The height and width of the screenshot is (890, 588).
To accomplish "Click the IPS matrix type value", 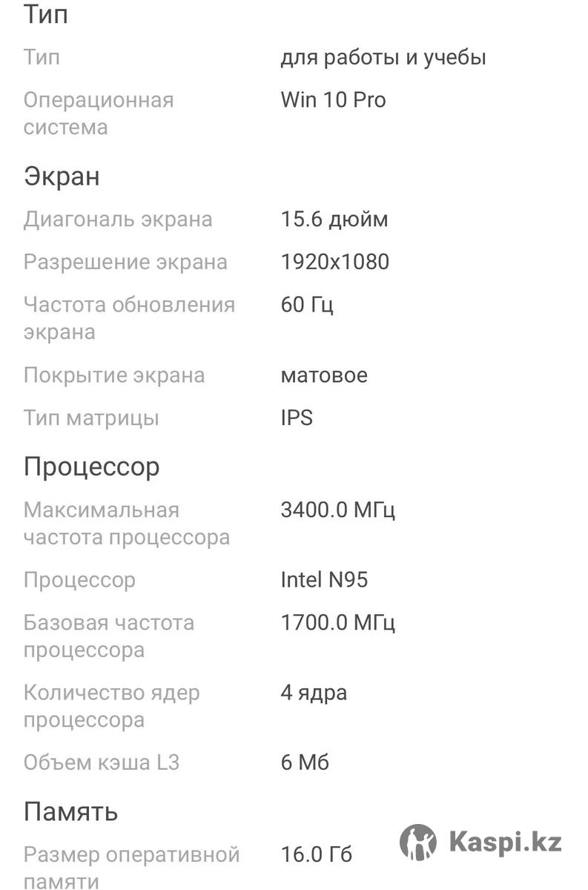I will (297, 418).
